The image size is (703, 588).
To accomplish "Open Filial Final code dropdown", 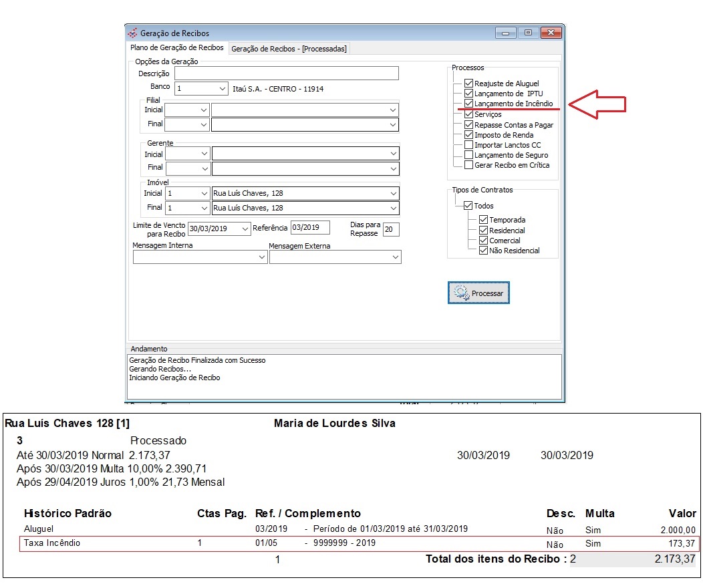I will click(204, 125).
